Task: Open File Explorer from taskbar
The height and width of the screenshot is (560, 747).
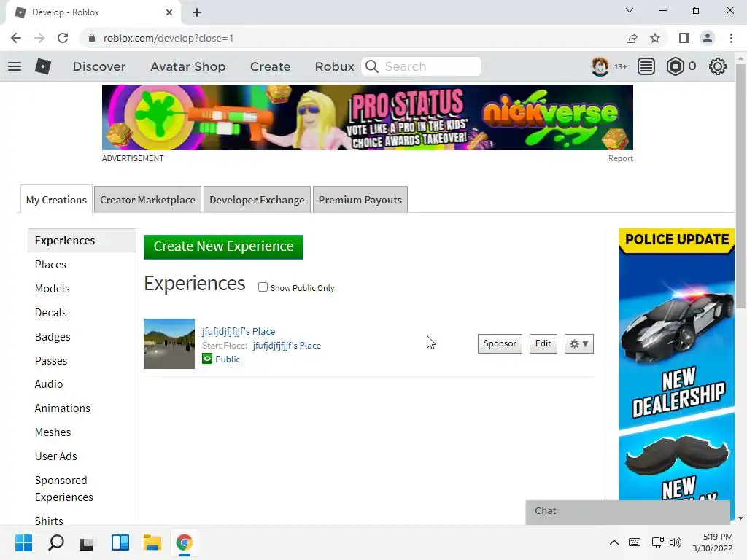Action: (152, 542)
